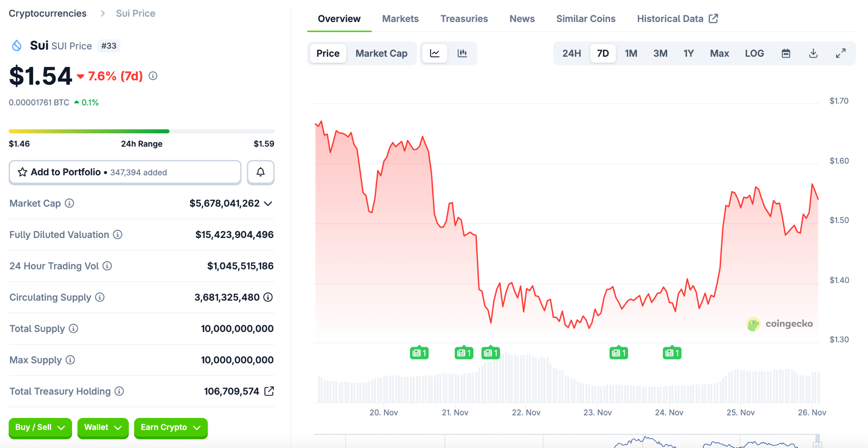
Task: Open the Earn Crypto dropdown
Action: point(170,428)
